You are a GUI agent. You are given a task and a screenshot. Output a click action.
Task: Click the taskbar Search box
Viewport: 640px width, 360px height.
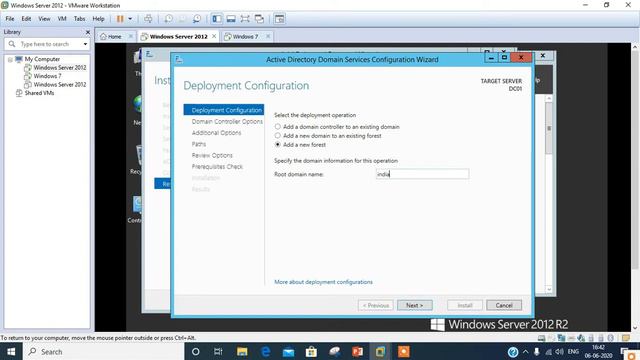pos(103,351)
